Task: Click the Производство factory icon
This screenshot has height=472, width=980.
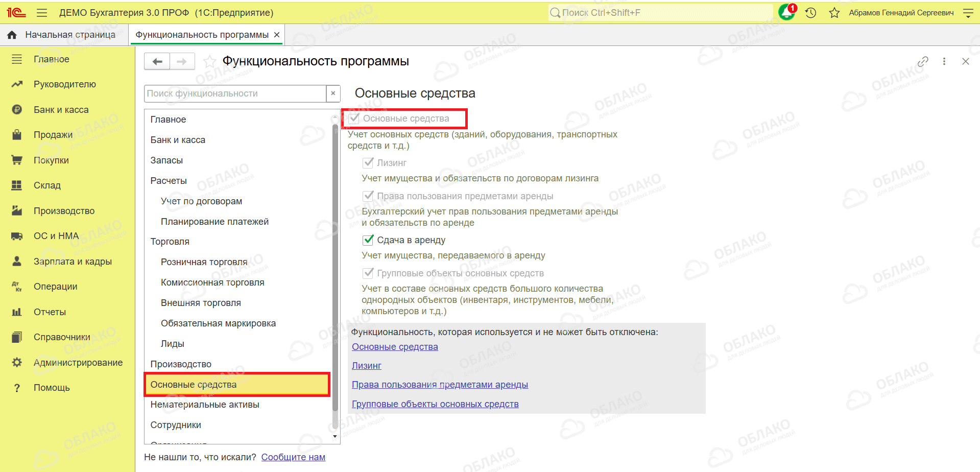Action: (x=17, y=210)
